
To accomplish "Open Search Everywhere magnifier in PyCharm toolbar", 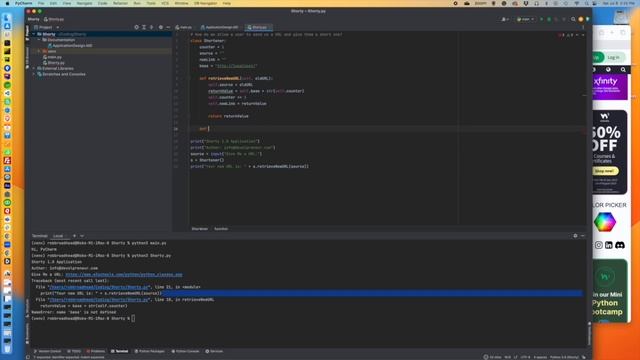I will tap(573, 19).
